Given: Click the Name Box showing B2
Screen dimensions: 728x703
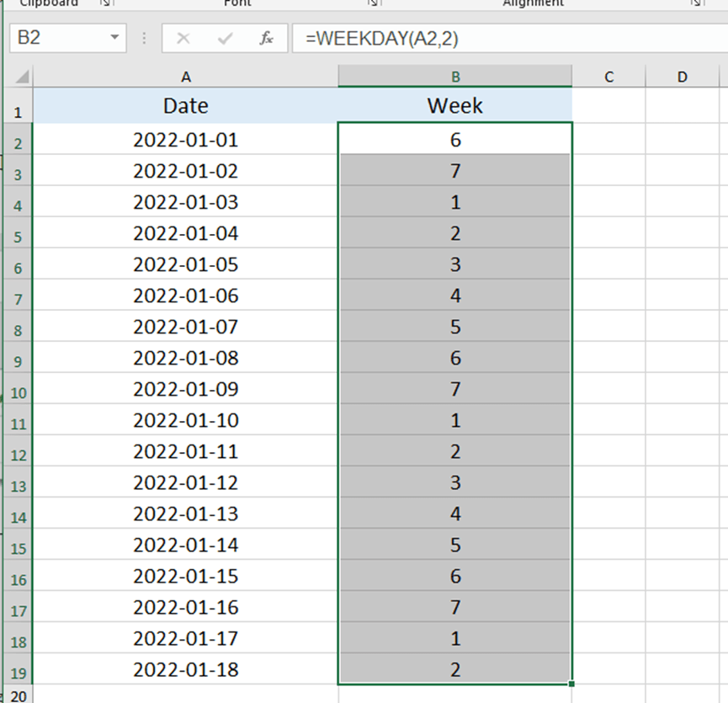Looking at the screenshot, I should click(68, 38).
